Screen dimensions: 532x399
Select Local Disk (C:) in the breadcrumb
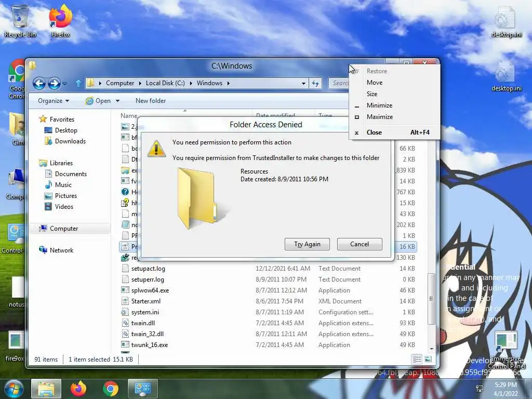point(165,83)
